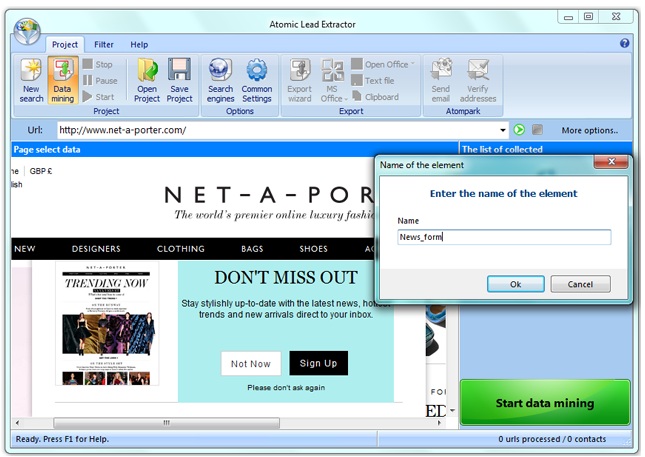Close the Name of the element dialog

[x=611, y=162]
